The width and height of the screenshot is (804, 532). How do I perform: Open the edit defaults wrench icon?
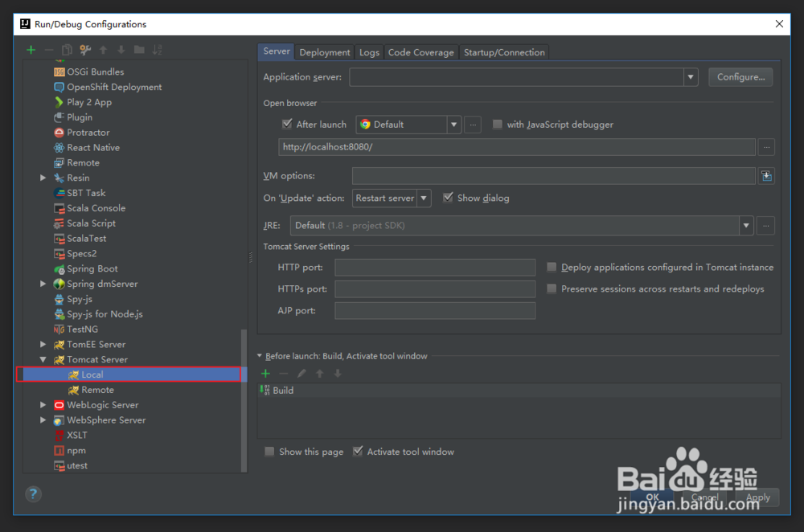pos(85,50)
